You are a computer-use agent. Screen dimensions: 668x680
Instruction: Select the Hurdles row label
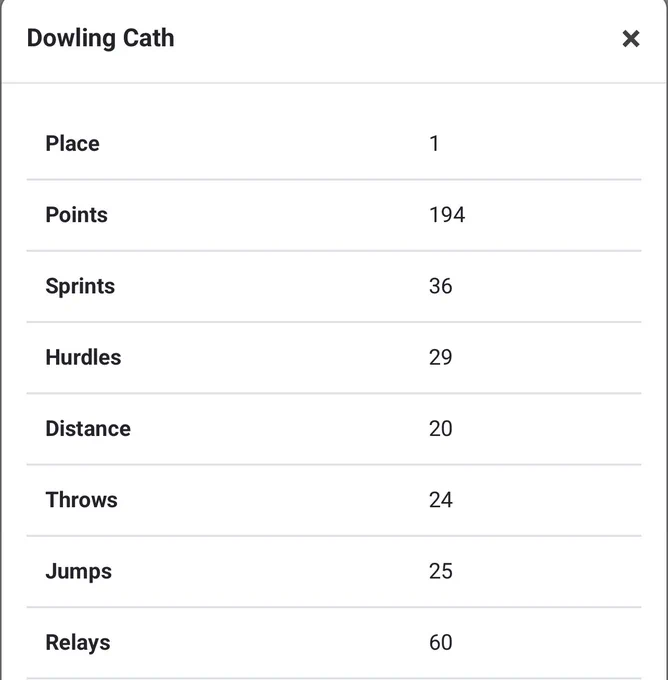pyautogui.click(x=83, y=357)
